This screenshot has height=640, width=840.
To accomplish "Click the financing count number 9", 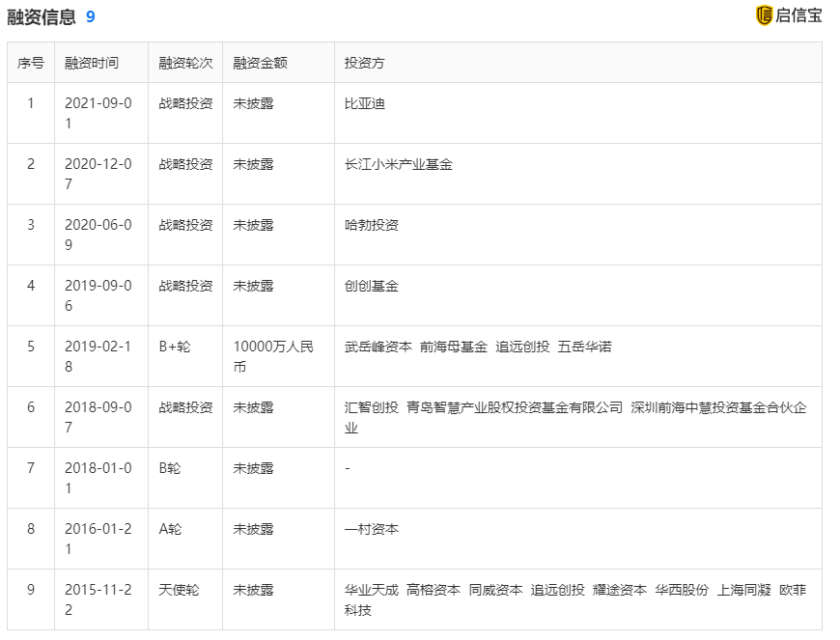I will pos(91,16).
